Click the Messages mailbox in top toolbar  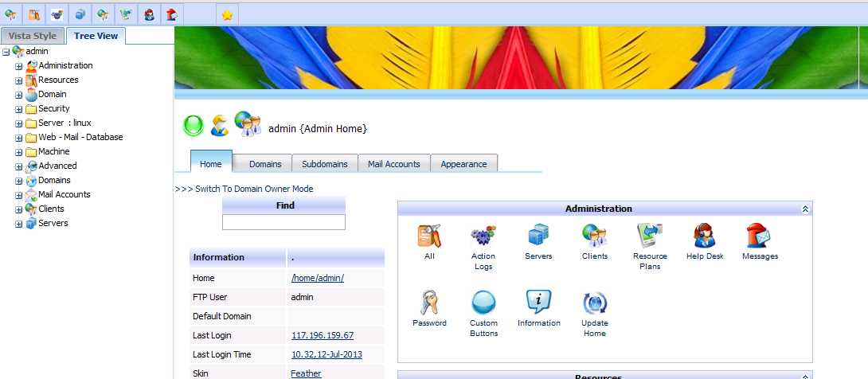click(172, 14)
